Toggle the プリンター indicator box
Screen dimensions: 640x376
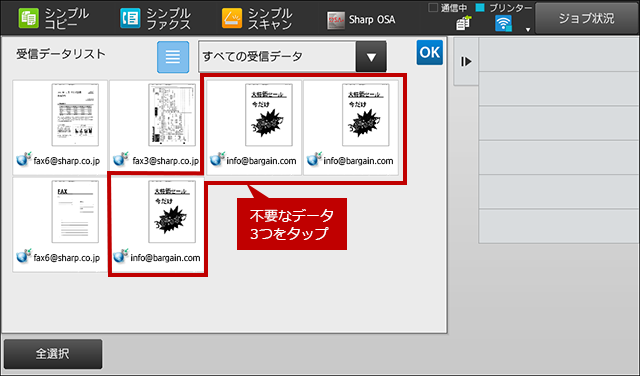(x=480, y=7)
